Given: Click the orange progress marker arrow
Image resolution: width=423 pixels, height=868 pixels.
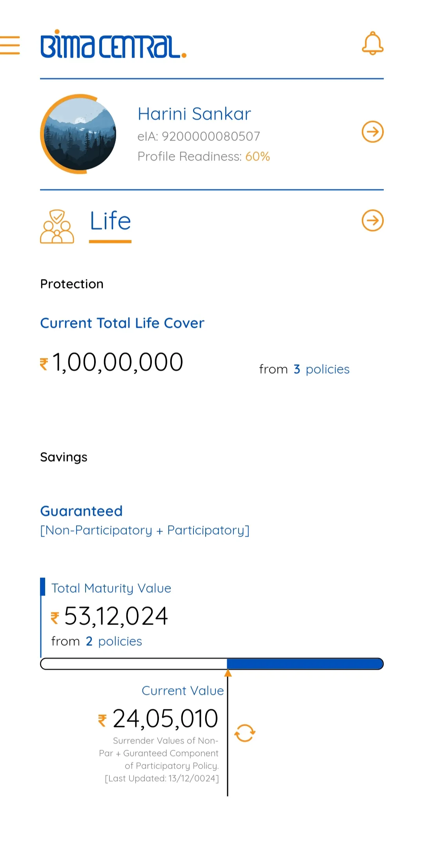Looking at the screenshot, I should coord(228,674).
